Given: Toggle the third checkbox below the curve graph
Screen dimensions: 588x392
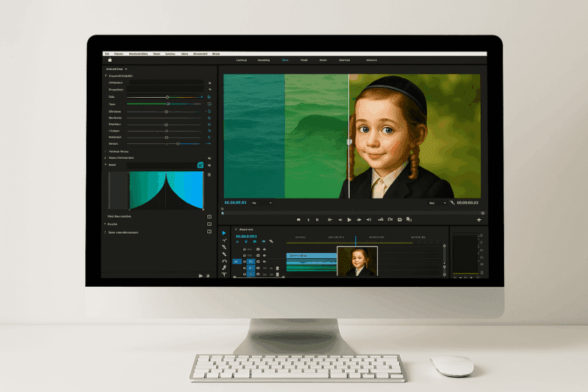Looking at the screenshot, I should click(x=209, y=232).
